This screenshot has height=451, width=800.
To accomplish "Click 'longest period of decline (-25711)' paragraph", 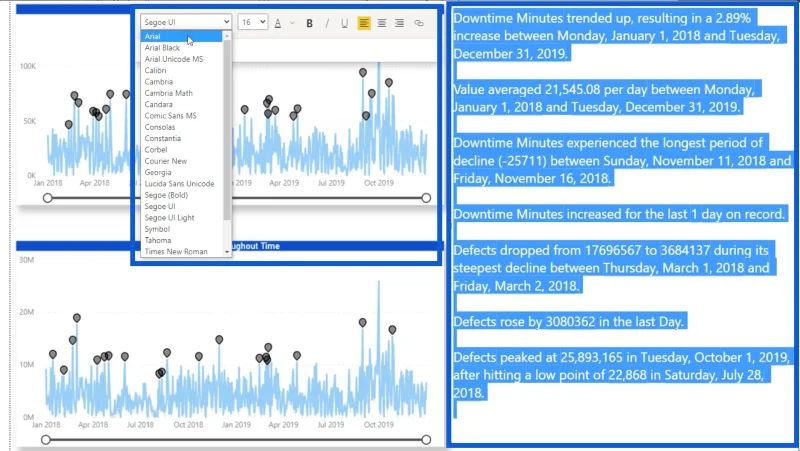I will click(622, 160).
